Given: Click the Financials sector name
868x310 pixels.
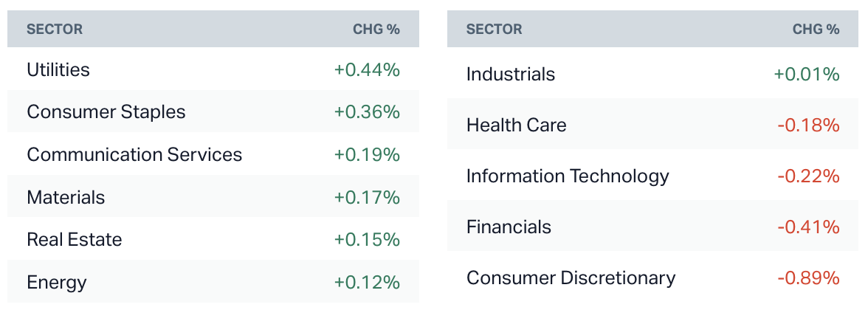Looking at the screenshot, I should (x=509, y=227).
